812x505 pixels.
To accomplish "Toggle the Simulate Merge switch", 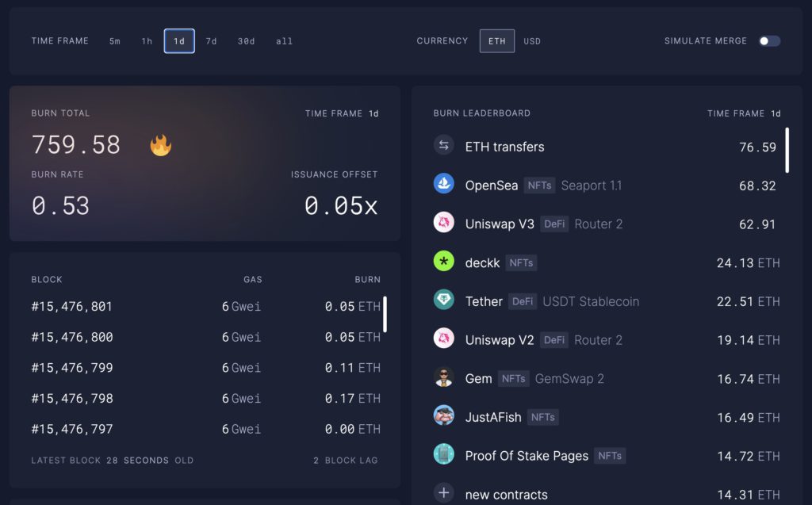I will [x=769, y=41].
